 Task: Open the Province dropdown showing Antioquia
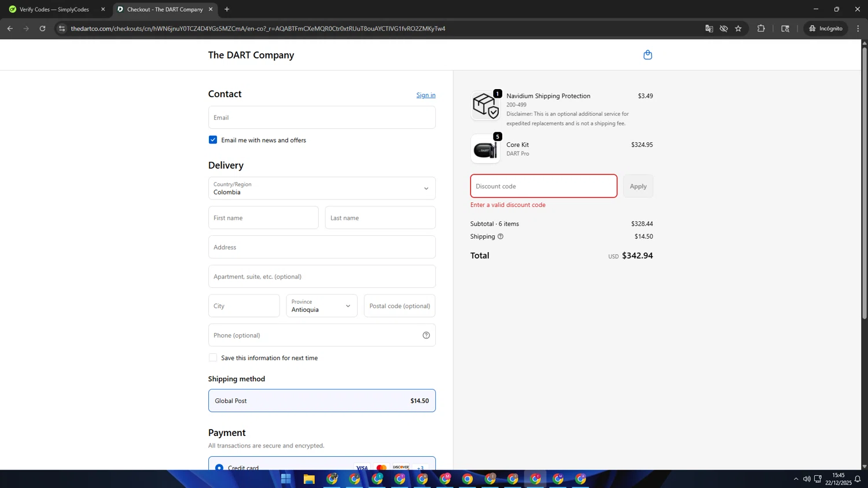[322, 306]
